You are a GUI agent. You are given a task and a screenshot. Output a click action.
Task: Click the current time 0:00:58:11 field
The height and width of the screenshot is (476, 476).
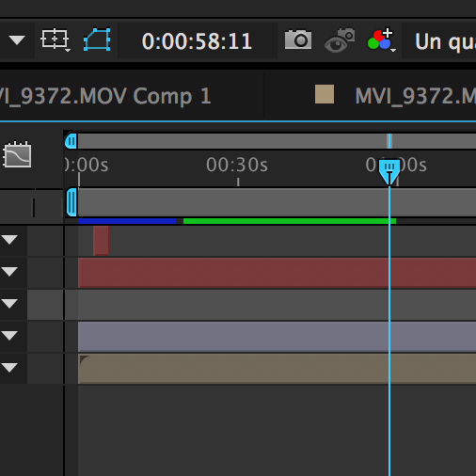197,41
